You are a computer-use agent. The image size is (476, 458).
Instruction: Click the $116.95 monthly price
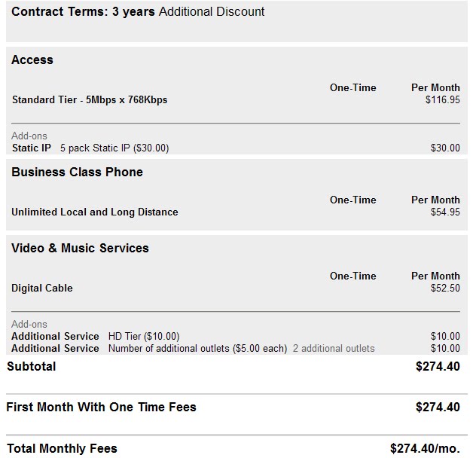pos(443,100)
